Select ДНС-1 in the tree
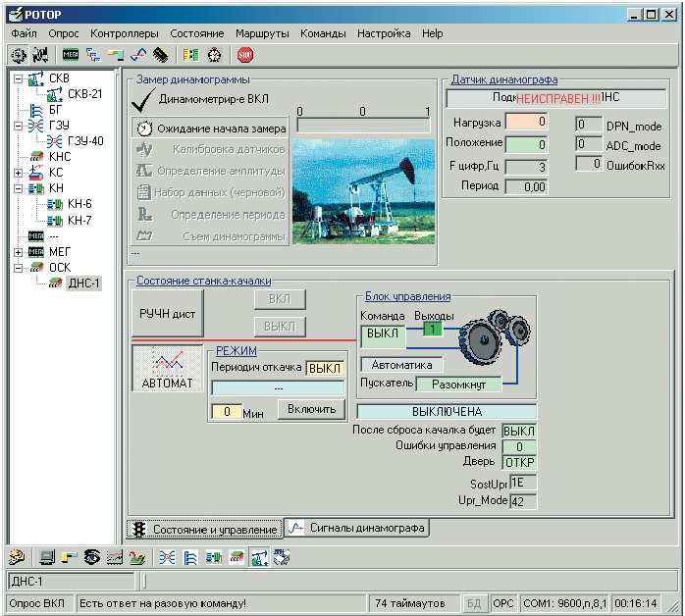This screenshot has height=616, width=685. pyautogui.click(x=83, y=283)
